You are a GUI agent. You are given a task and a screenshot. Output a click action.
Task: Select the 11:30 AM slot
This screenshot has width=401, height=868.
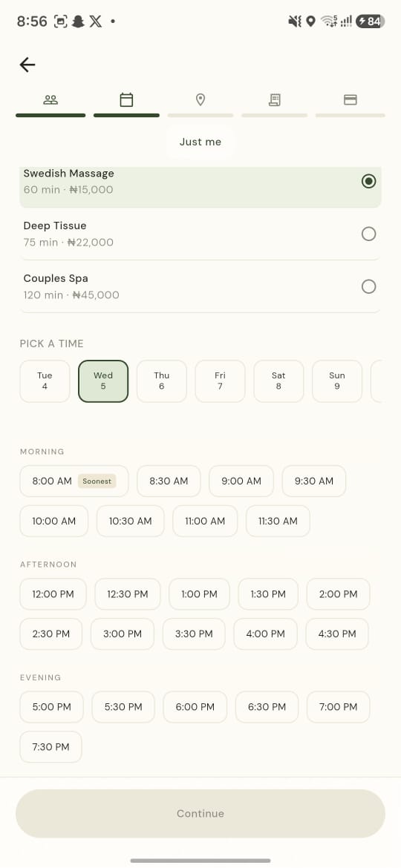pyautogui.click(x=278, y=521)
